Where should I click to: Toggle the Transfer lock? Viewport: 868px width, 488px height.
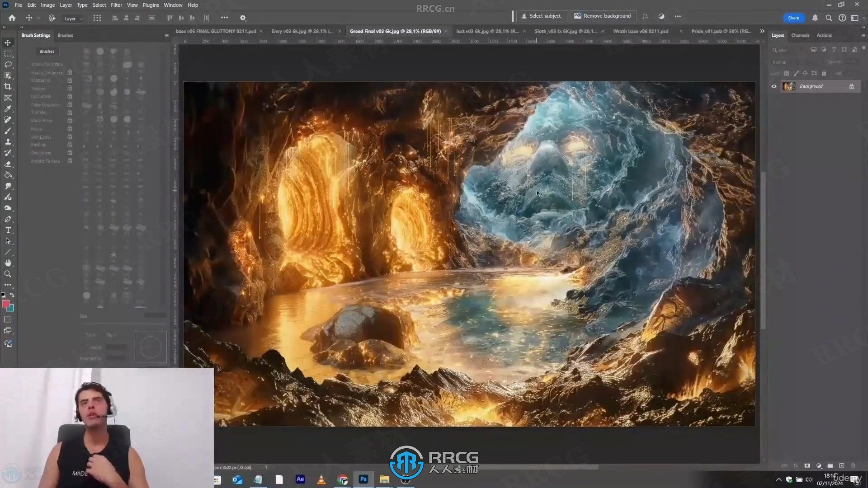(70, 113)
